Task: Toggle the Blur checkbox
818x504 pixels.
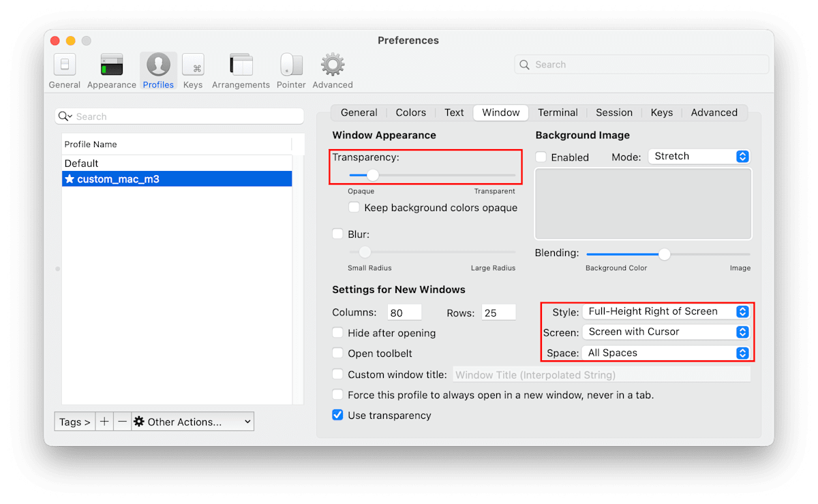Action: pyautogui.click(x=338, y=234)
